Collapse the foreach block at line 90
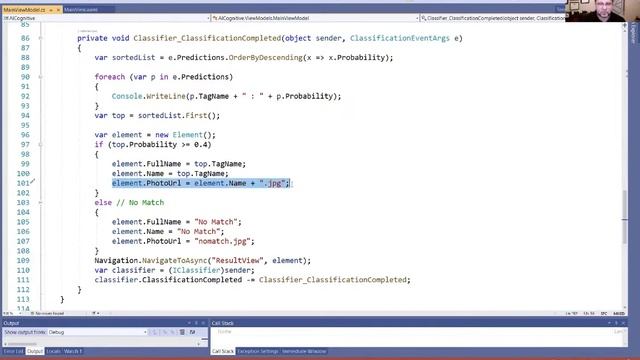This screenshot has height=360, width=640. coord(40,77)
